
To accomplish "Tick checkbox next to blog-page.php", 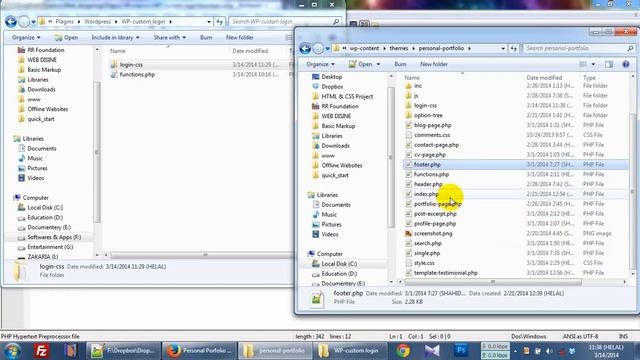I will click(408, 125).
